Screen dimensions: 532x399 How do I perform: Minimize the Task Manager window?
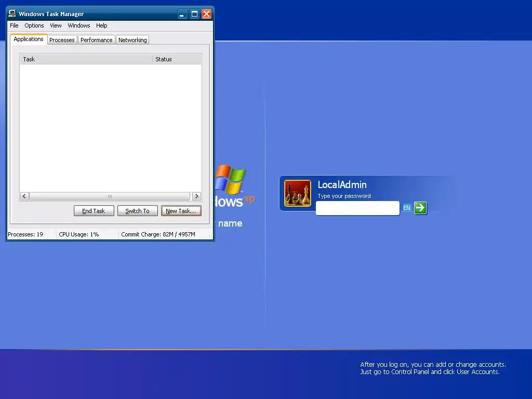click(x=182, y=14)
